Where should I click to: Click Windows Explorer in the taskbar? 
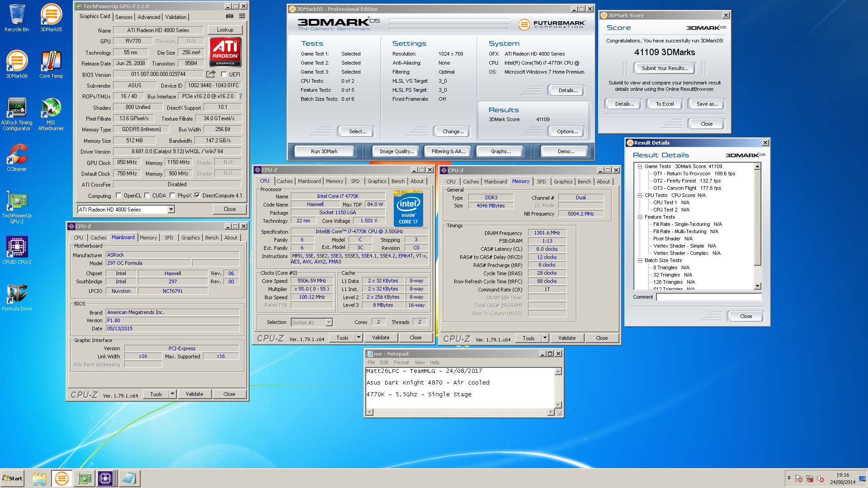coord(39,479)
